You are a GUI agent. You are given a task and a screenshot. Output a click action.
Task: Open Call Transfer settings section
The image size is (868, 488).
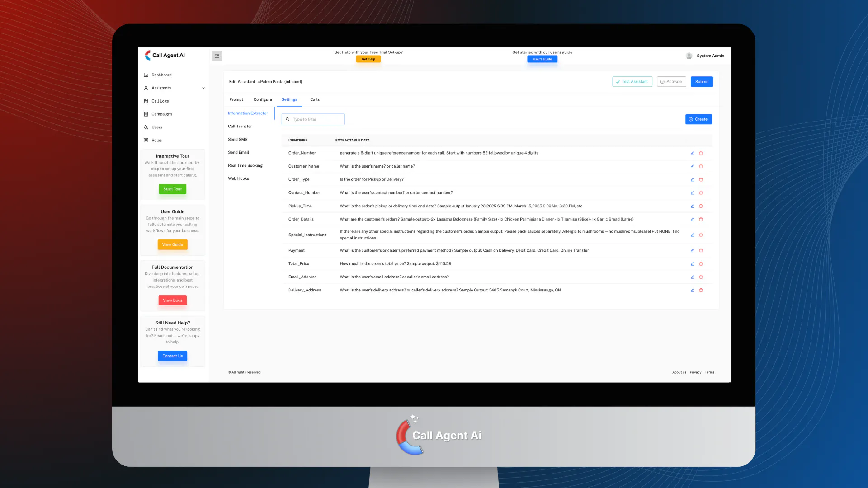pos(240,127)
